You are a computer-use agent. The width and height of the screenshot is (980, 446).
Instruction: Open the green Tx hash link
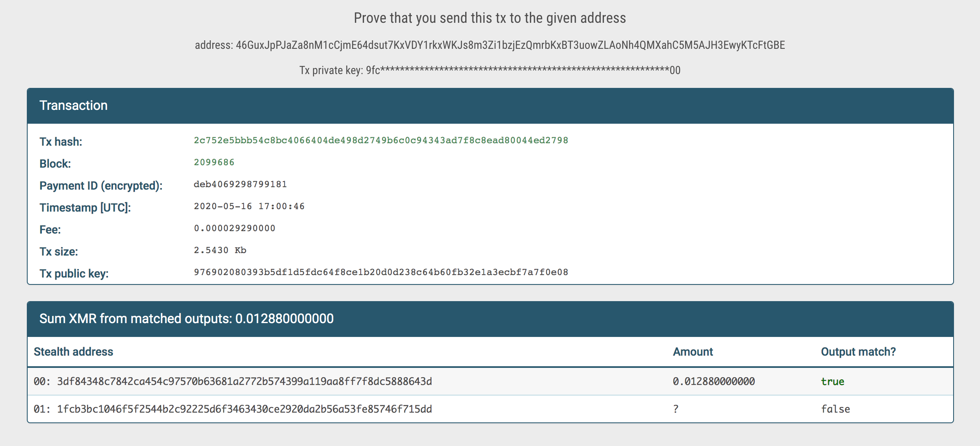point(381,140)
